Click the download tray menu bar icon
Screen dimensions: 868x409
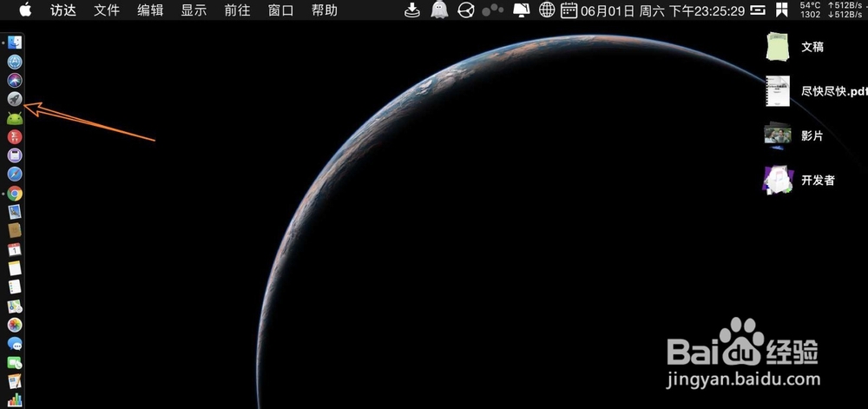[x=412, y=10]
